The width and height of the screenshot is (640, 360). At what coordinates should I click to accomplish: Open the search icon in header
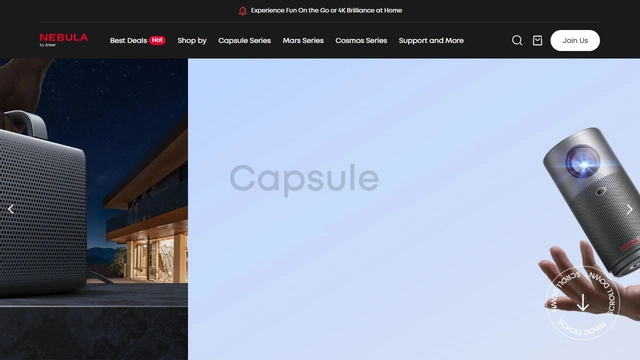click(517, 40)
